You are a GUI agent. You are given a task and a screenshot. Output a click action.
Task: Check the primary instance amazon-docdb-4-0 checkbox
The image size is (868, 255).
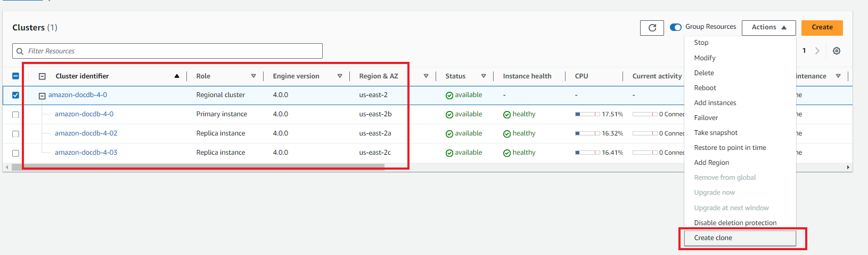tap(15, 115)
